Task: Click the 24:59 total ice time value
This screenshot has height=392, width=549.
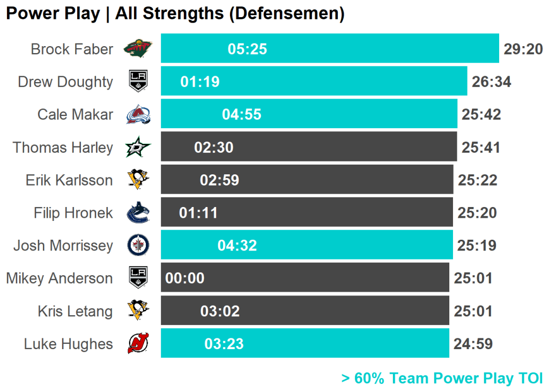Action: [x=473, y=344]
